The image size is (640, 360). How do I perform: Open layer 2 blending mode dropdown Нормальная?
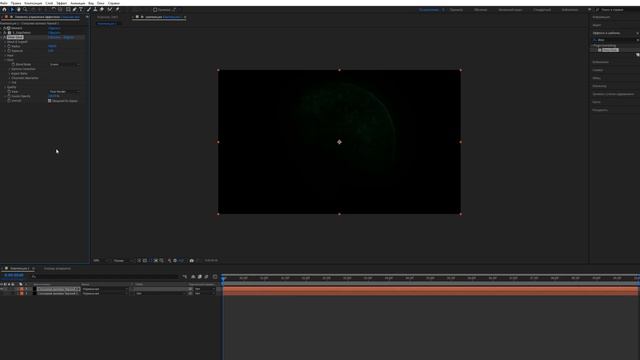click(x=105, y=293)
